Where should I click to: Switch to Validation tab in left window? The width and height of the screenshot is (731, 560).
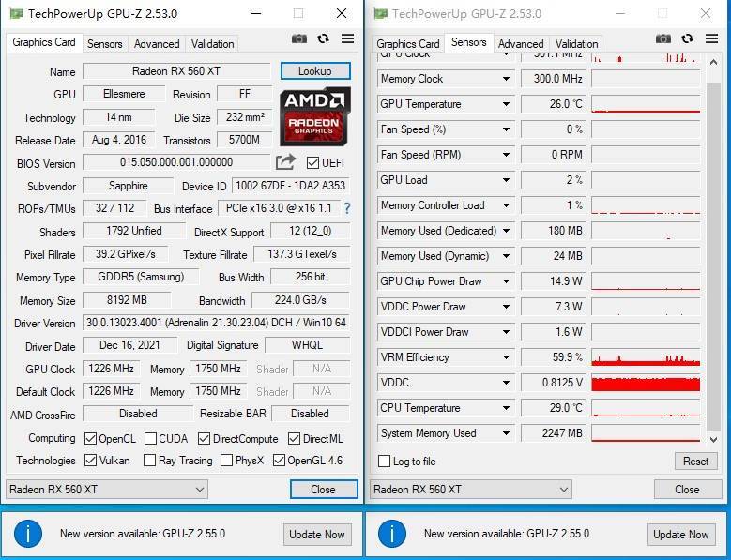pyautogui.click(x=213, y=44)
